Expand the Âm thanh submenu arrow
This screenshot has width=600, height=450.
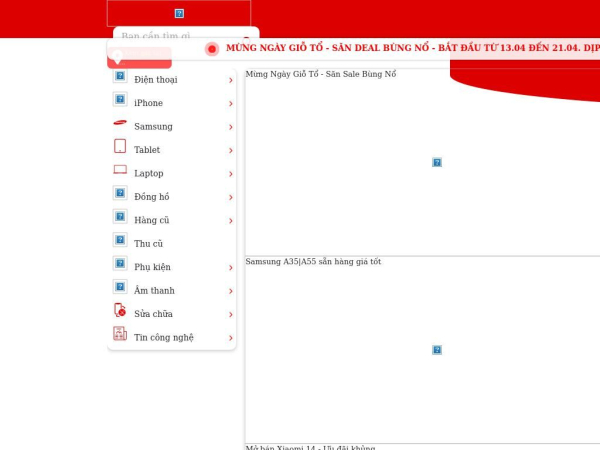(231, 291)
